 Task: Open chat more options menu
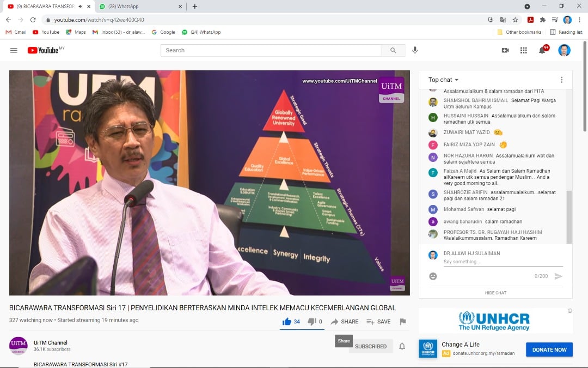[x=561, y=80]
